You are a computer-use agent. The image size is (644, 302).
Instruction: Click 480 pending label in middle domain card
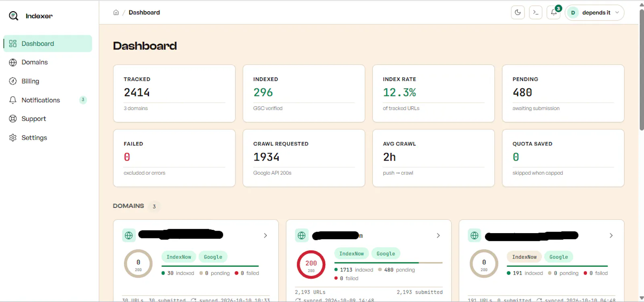coord(396,270)
